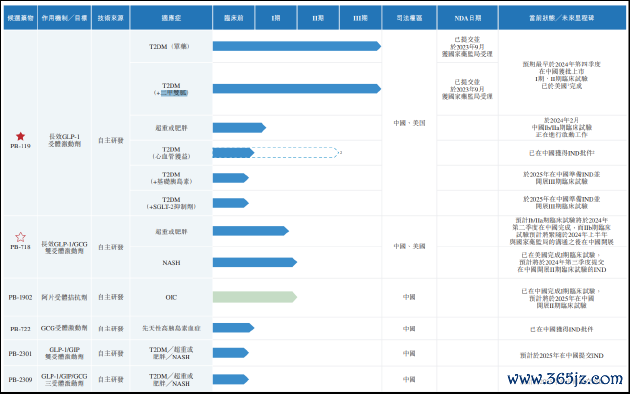The height and width of the screenshot is (394, 630).
Task: Click the PB-2301 drug candidate cell
Action: click(20, 354)
